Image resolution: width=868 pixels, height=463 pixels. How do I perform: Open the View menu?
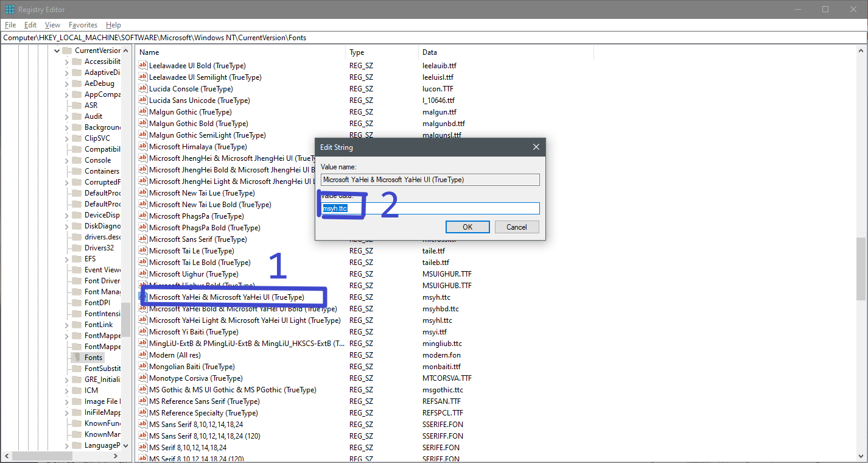tap(53, 25)
